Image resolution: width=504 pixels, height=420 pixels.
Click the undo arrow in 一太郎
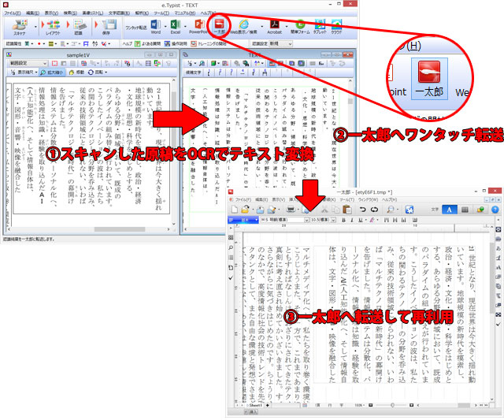[x=362, y=210]
